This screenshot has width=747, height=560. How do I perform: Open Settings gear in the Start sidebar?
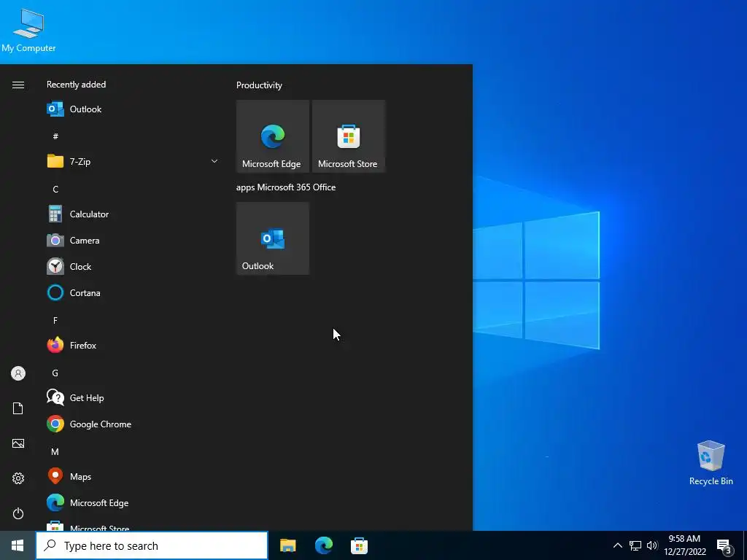18,478
